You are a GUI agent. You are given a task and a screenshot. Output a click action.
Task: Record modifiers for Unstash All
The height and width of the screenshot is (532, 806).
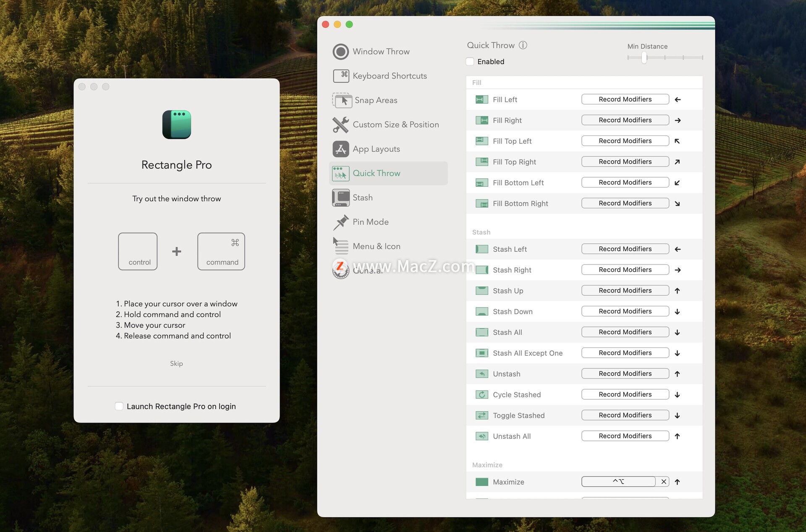click(x=625, y=436)
